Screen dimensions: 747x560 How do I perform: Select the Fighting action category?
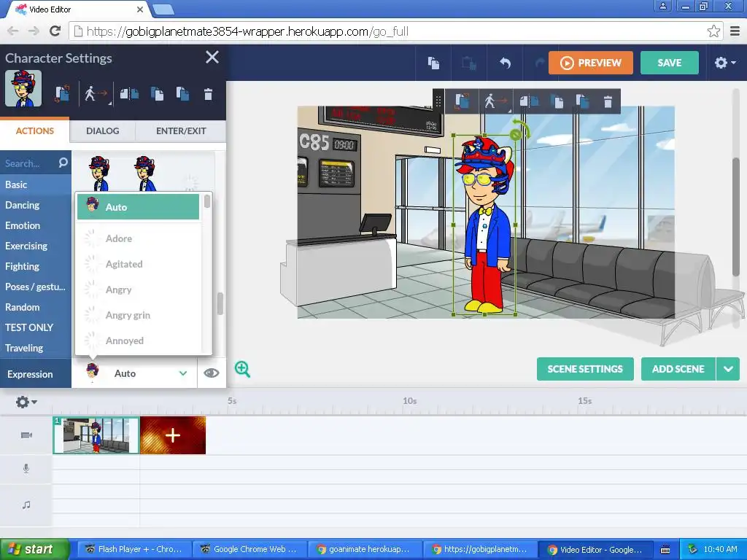(36, 266)
